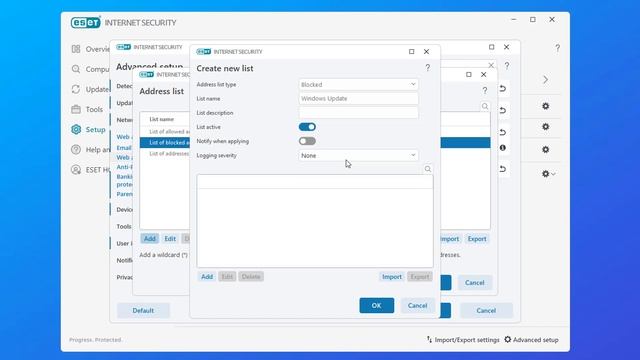Open Advanced setup link at bottom
The height and width of the screenshot is (360, 640).
coord(531,340)
